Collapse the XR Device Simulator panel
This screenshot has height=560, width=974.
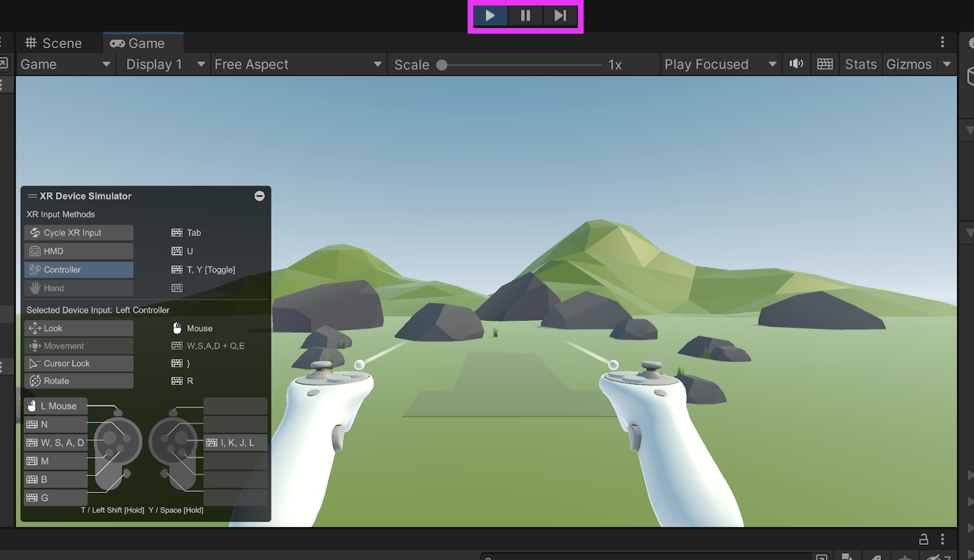(x=259, y=196)
